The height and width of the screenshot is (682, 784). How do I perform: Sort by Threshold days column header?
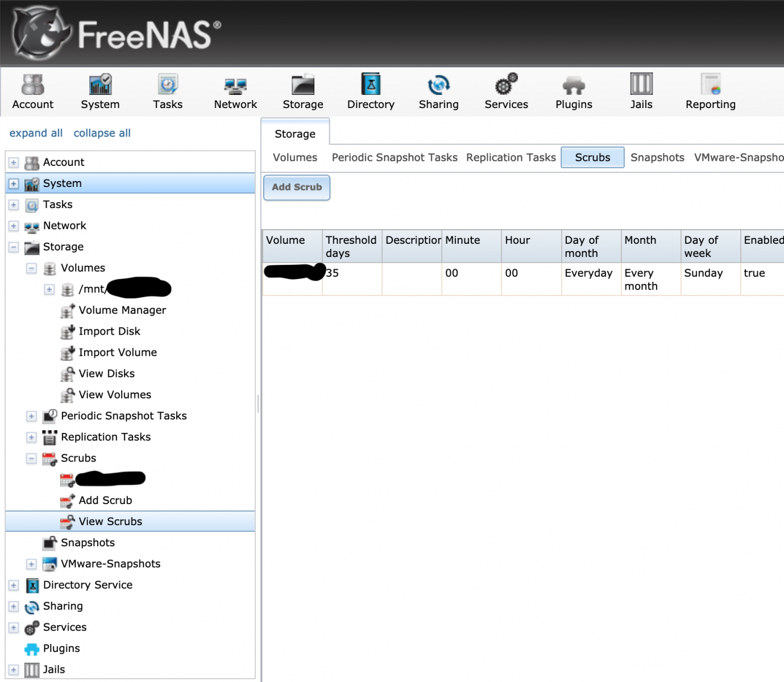coord(352,246)
